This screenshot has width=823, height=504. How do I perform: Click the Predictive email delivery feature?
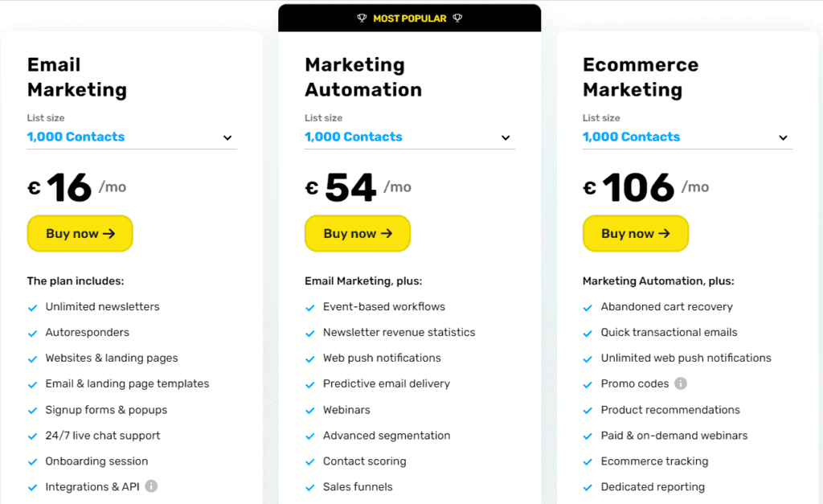(387, 383)
